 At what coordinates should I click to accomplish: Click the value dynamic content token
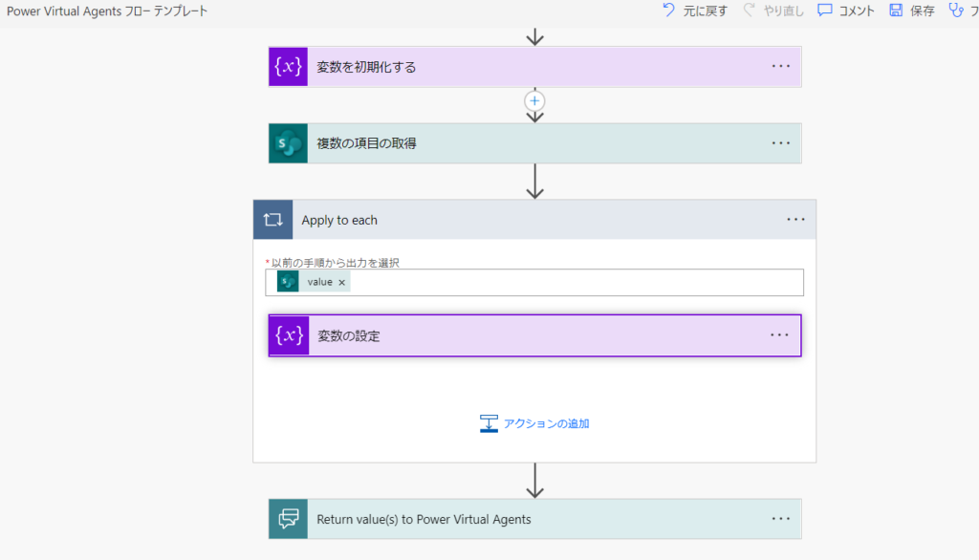(314, 282)
